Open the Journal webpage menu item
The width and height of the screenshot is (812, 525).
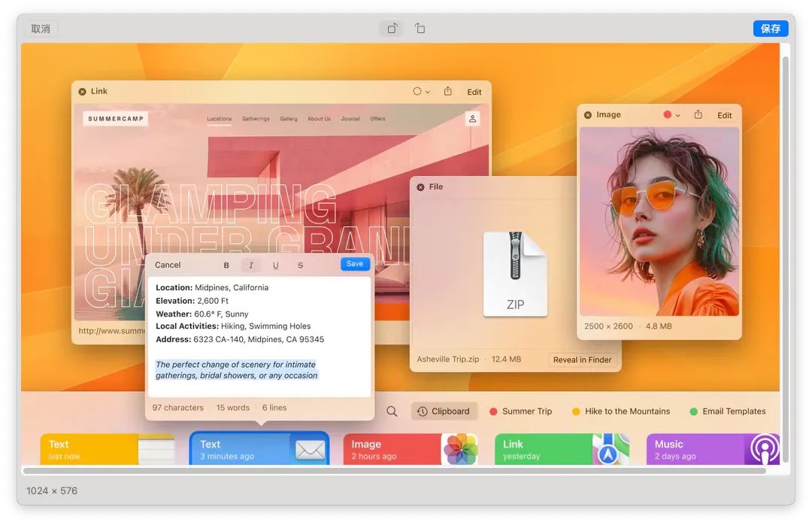click(350, 119)
